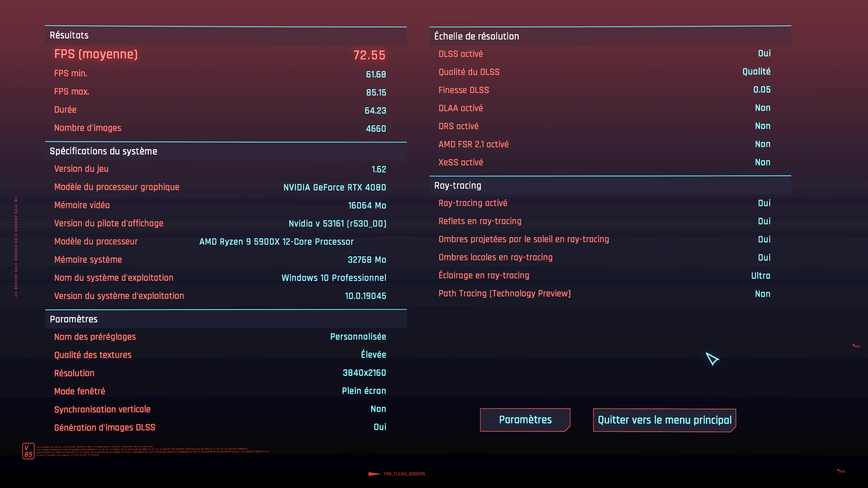868x488 pixels.
Task: Click Synchronisation verticale Non value
Action: (378, 409)
